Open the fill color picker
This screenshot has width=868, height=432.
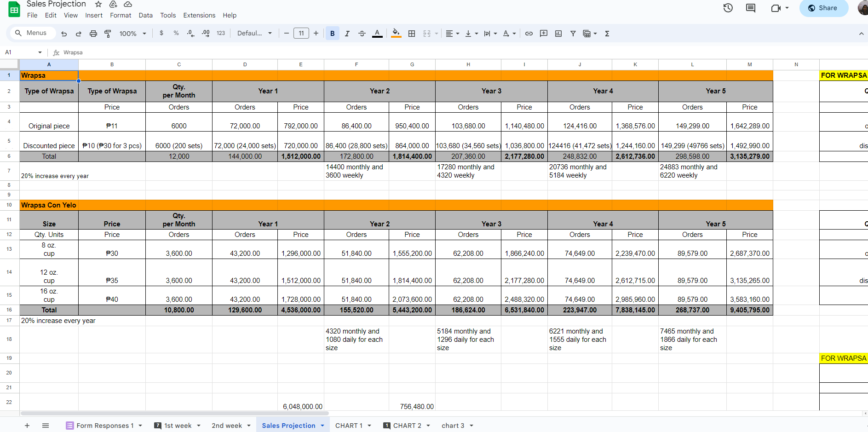(x=396, y=34)
